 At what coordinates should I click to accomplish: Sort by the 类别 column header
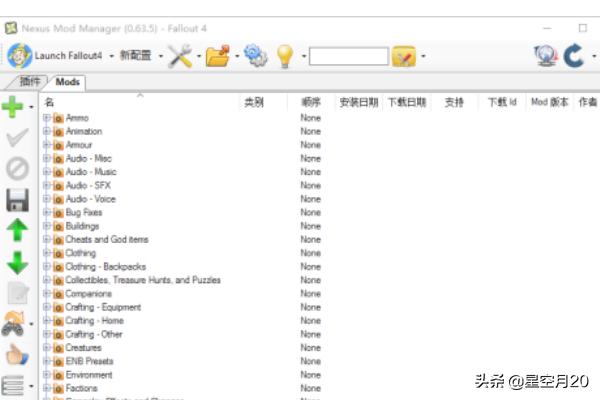coord(263,102)
